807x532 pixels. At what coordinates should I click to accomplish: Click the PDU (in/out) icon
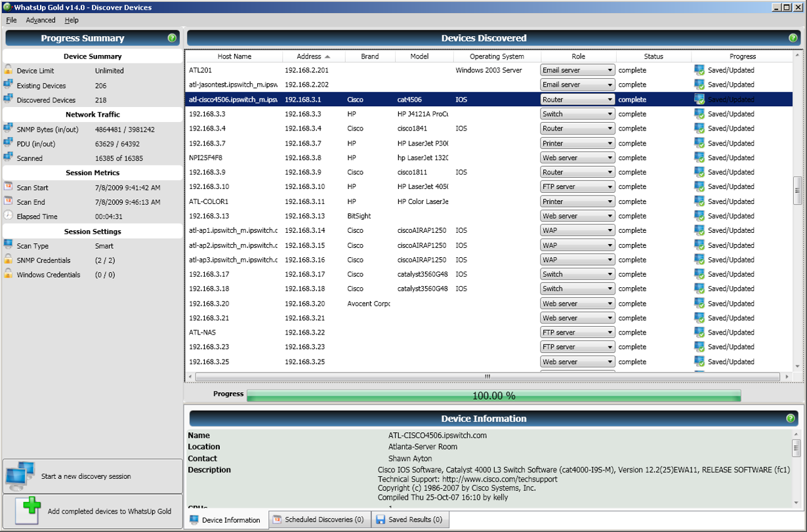coord(8,143)
